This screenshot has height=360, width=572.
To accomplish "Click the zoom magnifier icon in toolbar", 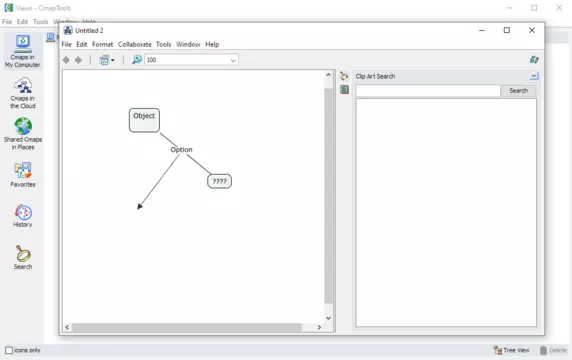I will point(137,60).
